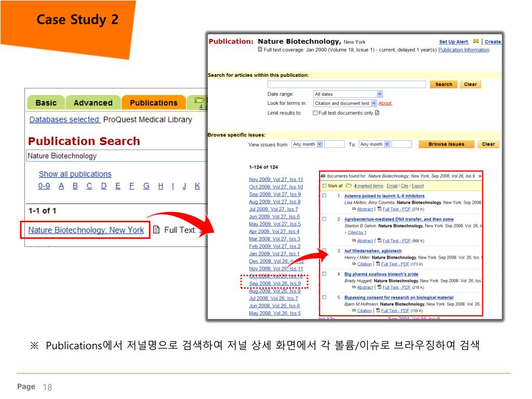The width and height of the screenshot is (532, 399).
Task: Browse publications starting with 0-9
Action: tap(44, 186)
